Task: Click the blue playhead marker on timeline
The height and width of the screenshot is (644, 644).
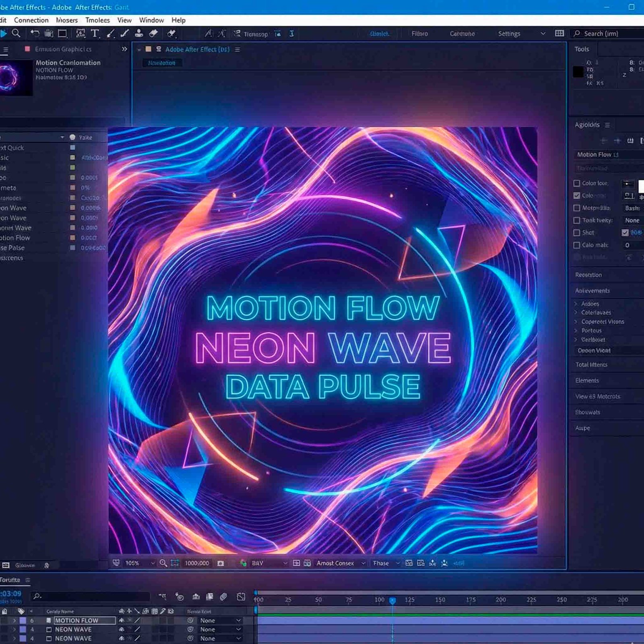Action: pyautogui.click(x=392, y=601)
